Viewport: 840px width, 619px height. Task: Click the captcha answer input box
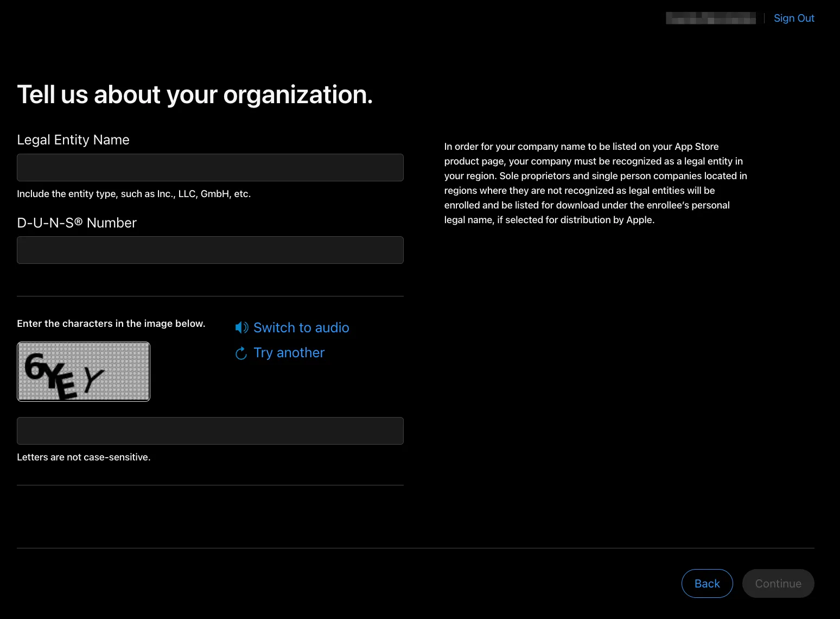[210, 431]
